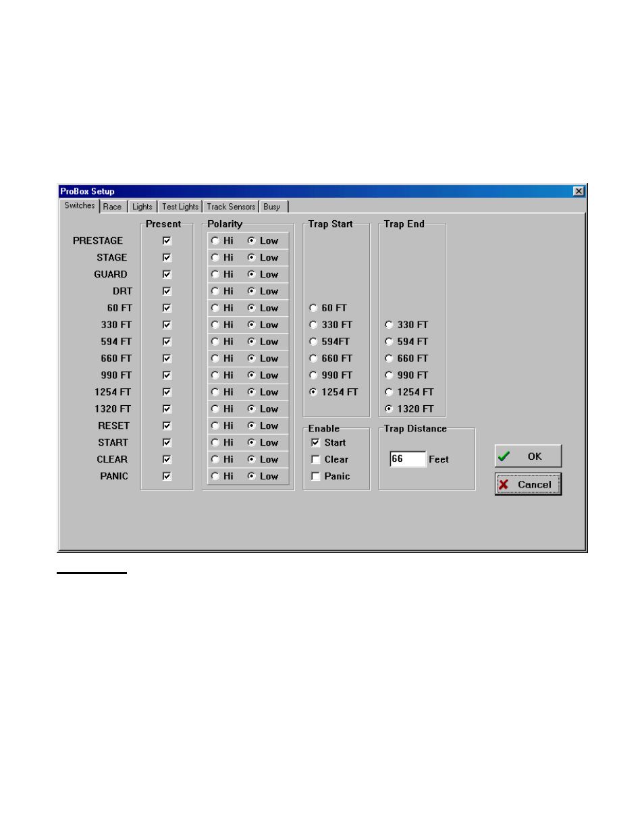
Task: Select the Switches tab
Action: 80,205
